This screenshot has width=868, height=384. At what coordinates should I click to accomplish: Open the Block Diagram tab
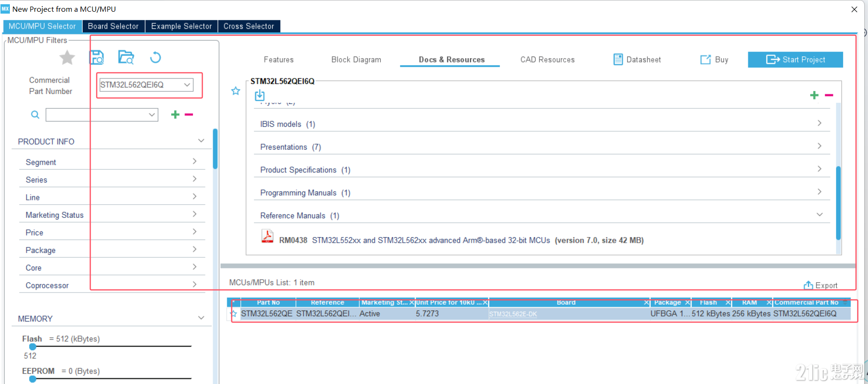point(356,60)
